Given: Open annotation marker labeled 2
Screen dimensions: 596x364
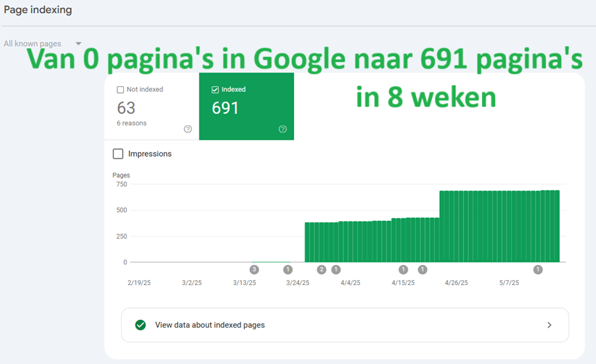Looking at the screenshot, I should (322, 270).
